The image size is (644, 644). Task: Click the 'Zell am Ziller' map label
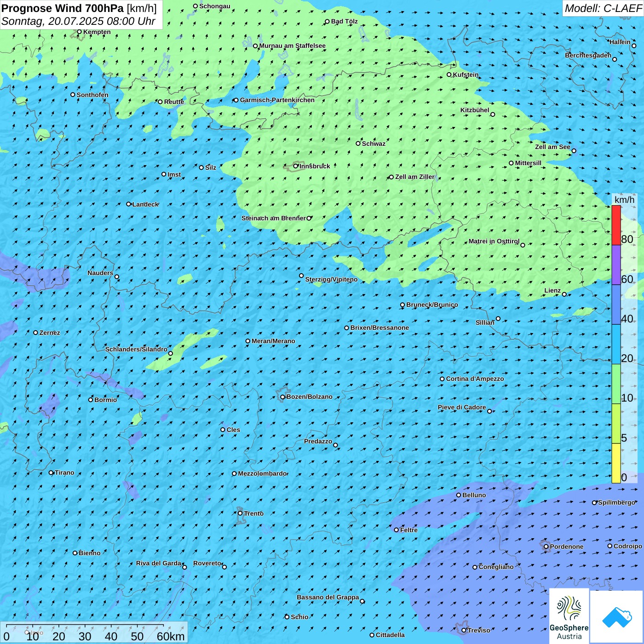415,177
